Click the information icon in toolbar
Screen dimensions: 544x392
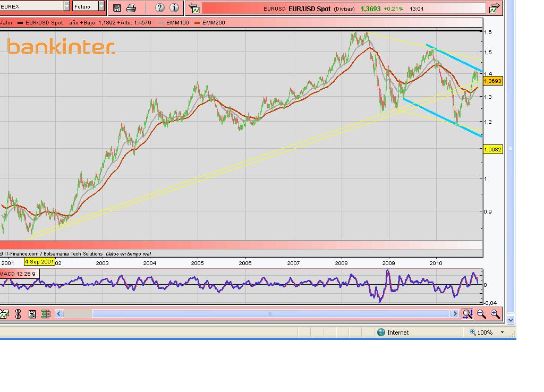point(174,8)
